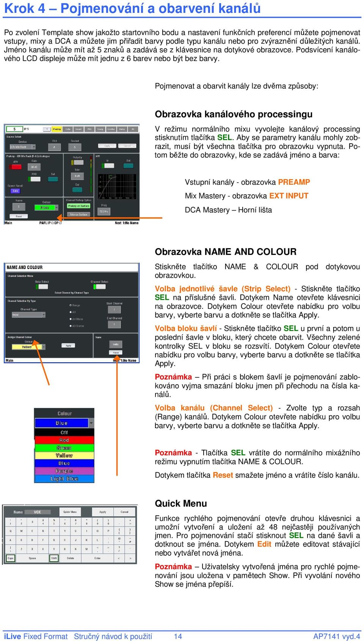Open the Channel Type Input dropdown
This screenshot has height=641, width=364.
click(28, 315)
